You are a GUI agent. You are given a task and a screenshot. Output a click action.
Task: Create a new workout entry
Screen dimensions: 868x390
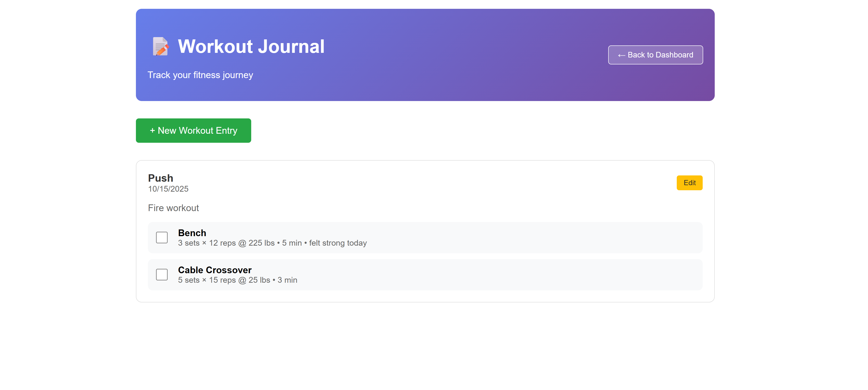point(193,130)
